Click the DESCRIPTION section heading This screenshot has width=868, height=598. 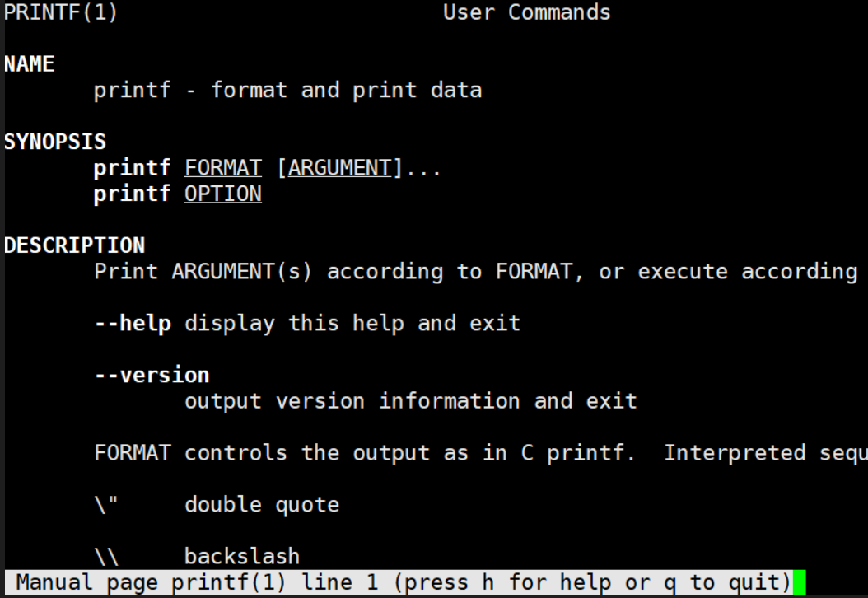(74, 245)
